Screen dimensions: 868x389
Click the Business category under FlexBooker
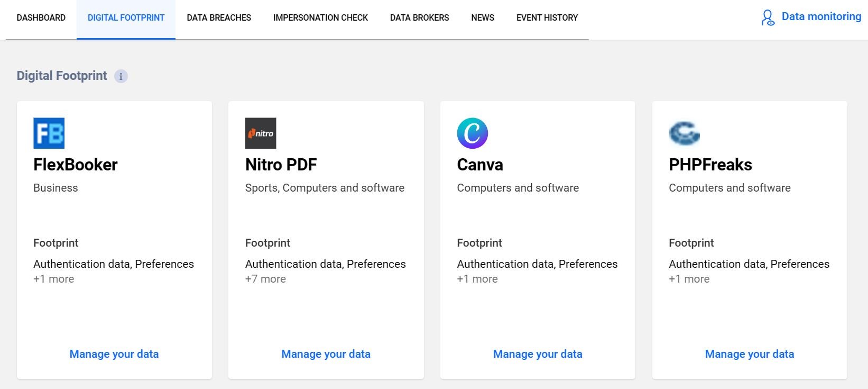coord(56,188)
